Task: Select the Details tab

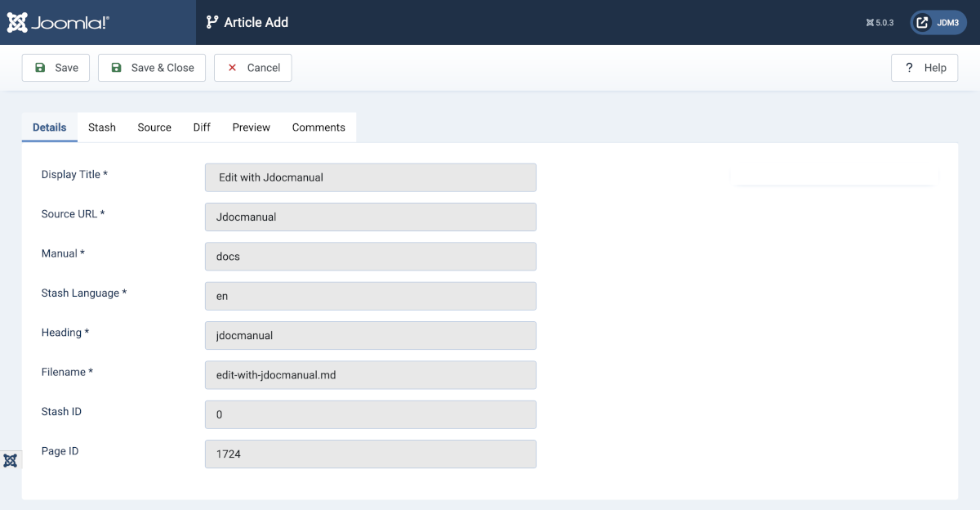Action: point(50,127)
